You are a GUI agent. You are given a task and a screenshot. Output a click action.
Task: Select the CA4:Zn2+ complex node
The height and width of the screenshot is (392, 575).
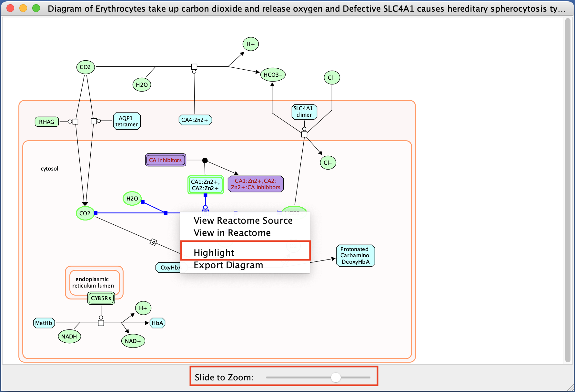(195, 120)
